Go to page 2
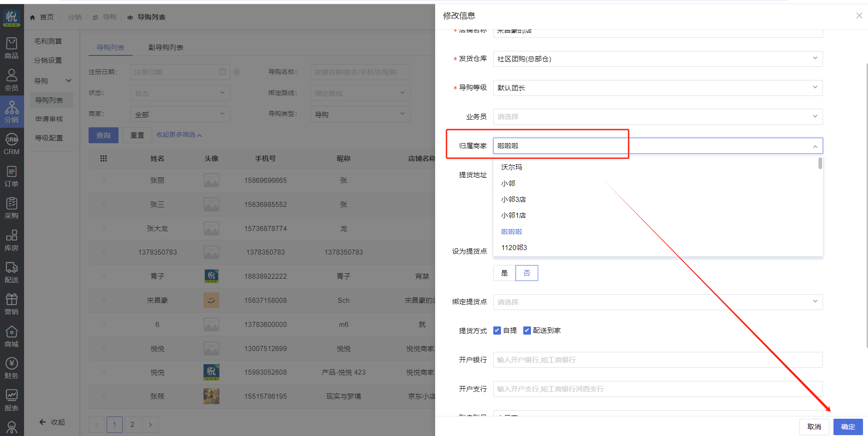 click(132, 425)
